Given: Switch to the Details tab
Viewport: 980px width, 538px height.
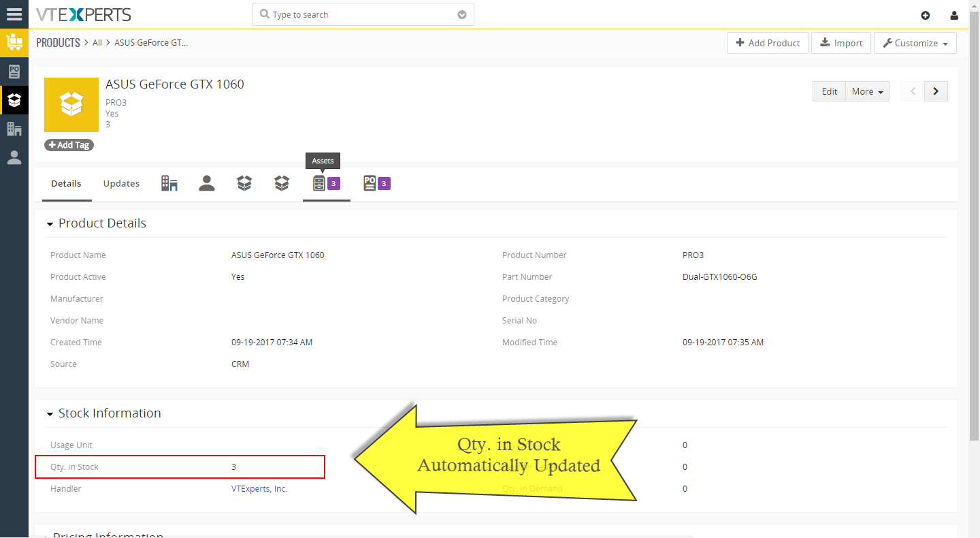Looking at the screenshot, I should 66,183.
